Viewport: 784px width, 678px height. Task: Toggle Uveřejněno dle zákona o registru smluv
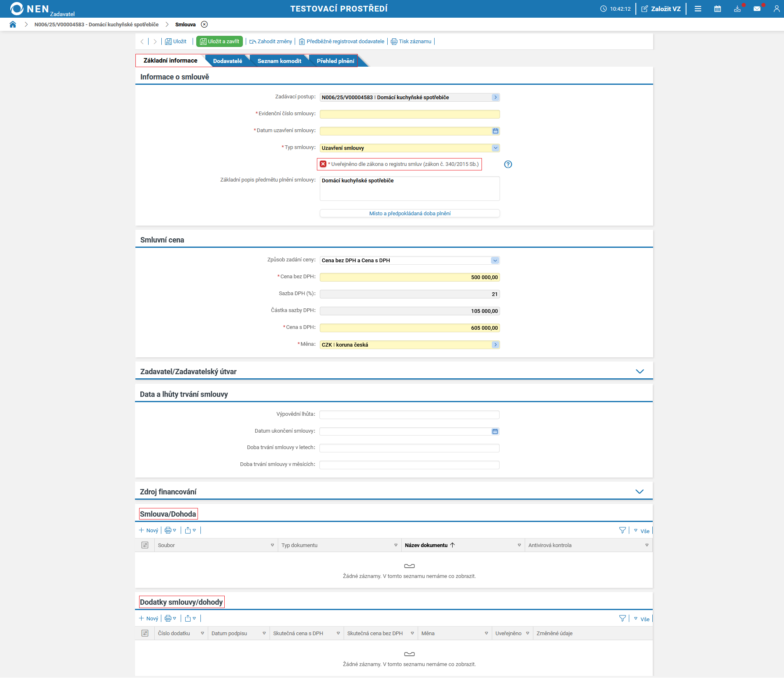323,164
